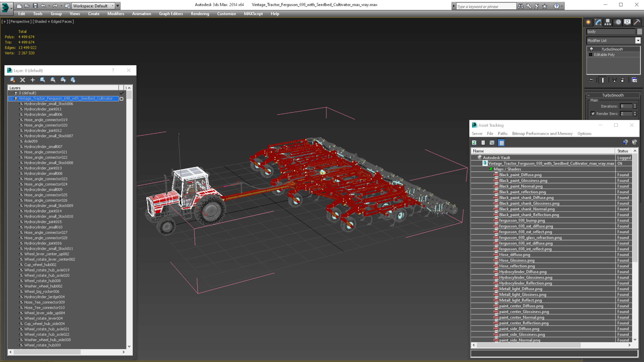Open the Modify panel tab icon
Image resolution: width=644 pixels, height=362 pixels.
pos(598,22)
